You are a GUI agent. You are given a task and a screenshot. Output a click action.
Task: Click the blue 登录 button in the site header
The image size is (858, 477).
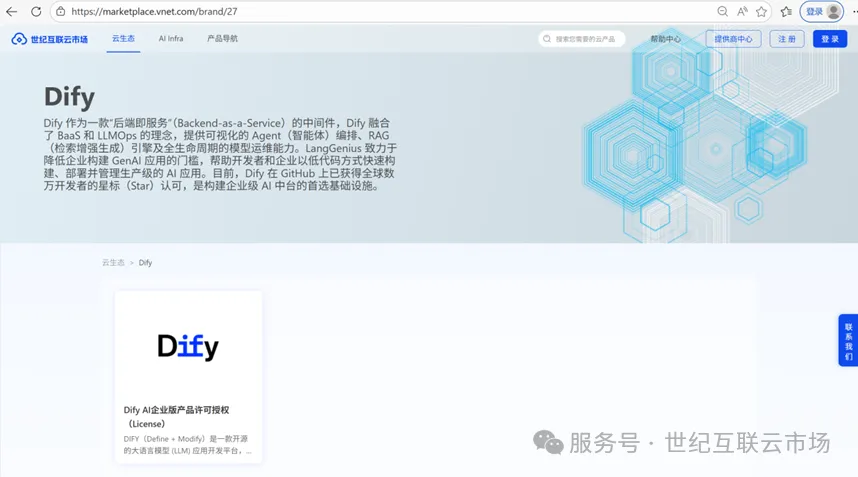pos(829,39)
